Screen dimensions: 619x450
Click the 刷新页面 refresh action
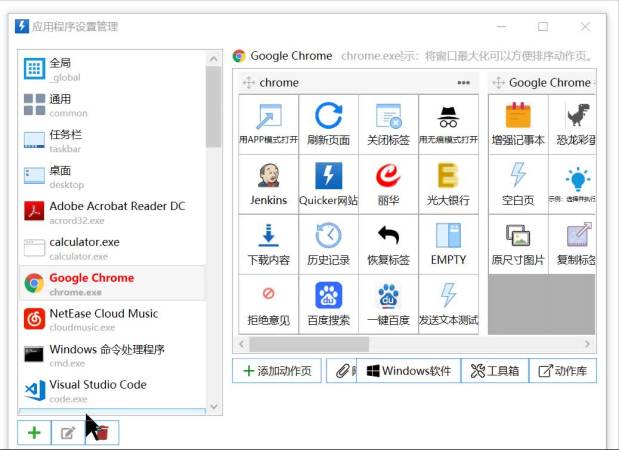click(328, 125)
